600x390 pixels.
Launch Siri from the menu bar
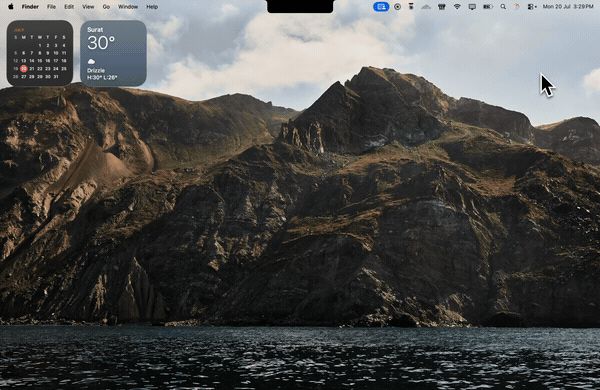click(x=517, y=7)
